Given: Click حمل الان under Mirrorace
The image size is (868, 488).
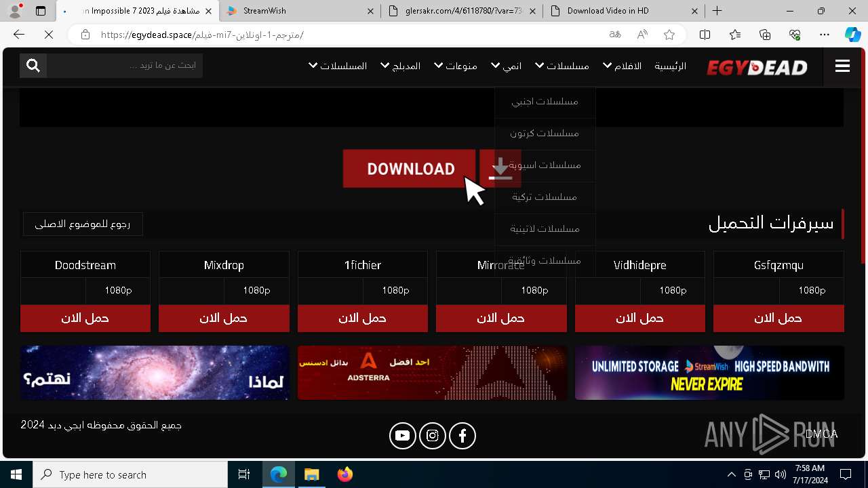Looking at the screenshot, I should [x=501, y=318].
